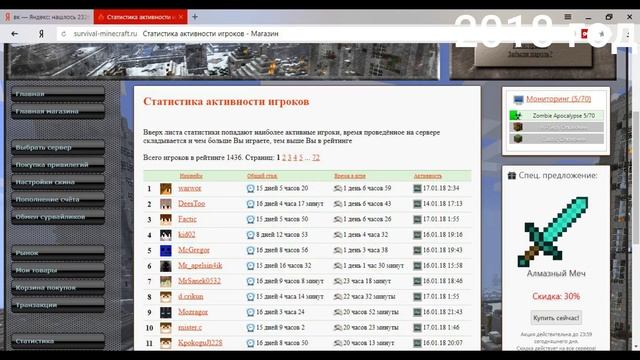Viewport: 640px width, 360px height.
Task: Click the Yandex Я home icon
Action: [x=41, y=34]
